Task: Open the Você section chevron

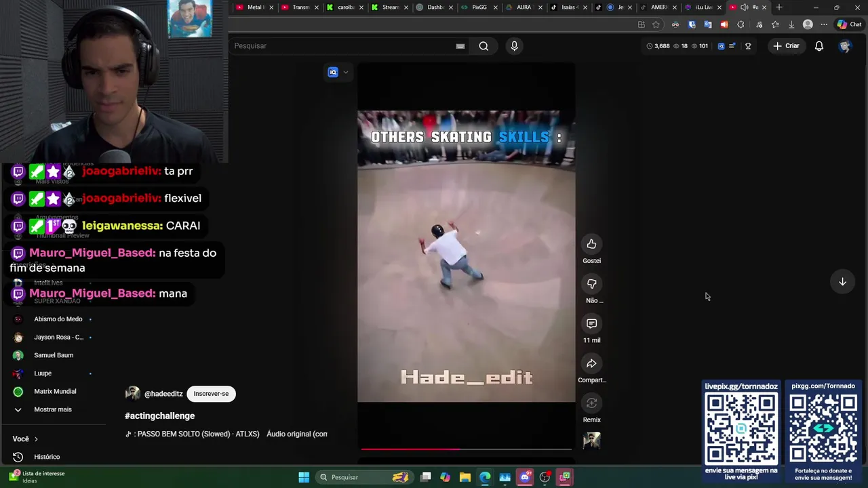Action: pos(36,439)
